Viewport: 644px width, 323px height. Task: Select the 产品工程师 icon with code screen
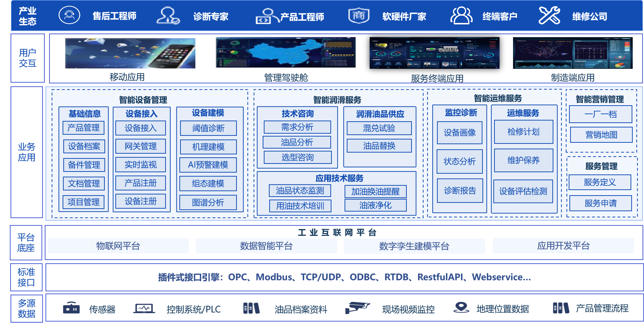point(267,16)
